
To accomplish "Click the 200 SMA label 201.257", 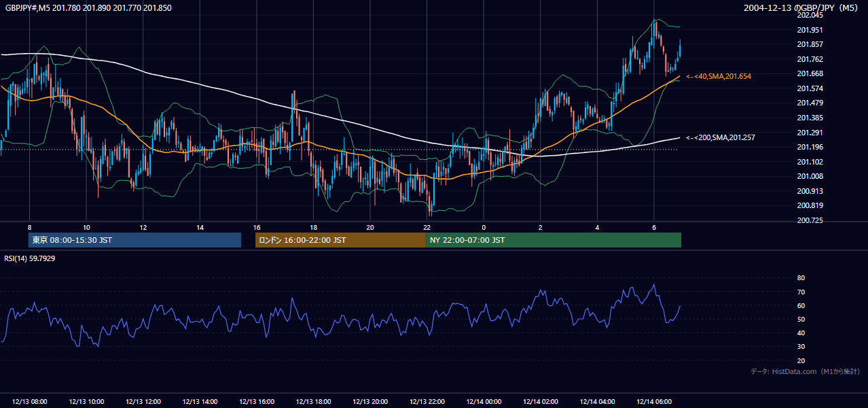I will coord(721,137).
